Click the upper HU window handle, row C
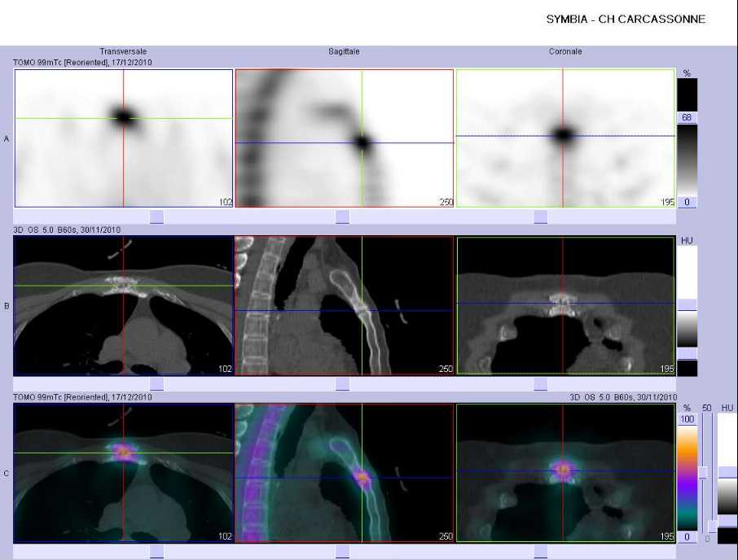 point(727,473)
